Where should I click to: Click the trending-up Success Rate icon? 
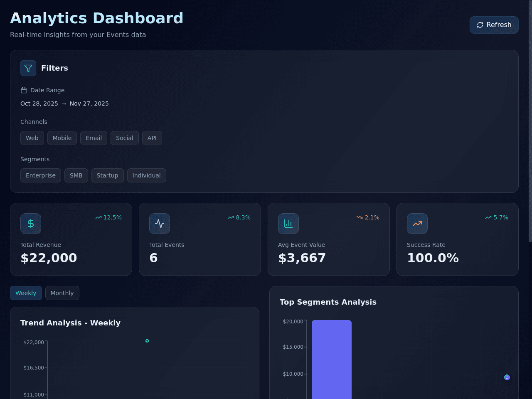click(417, 224)
